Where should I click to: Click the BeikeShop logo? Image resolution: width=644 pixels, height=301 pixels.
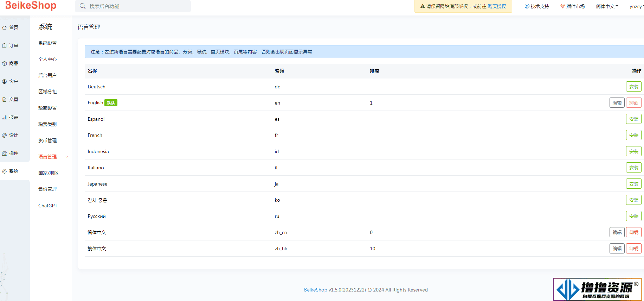(x=31, y=5)
